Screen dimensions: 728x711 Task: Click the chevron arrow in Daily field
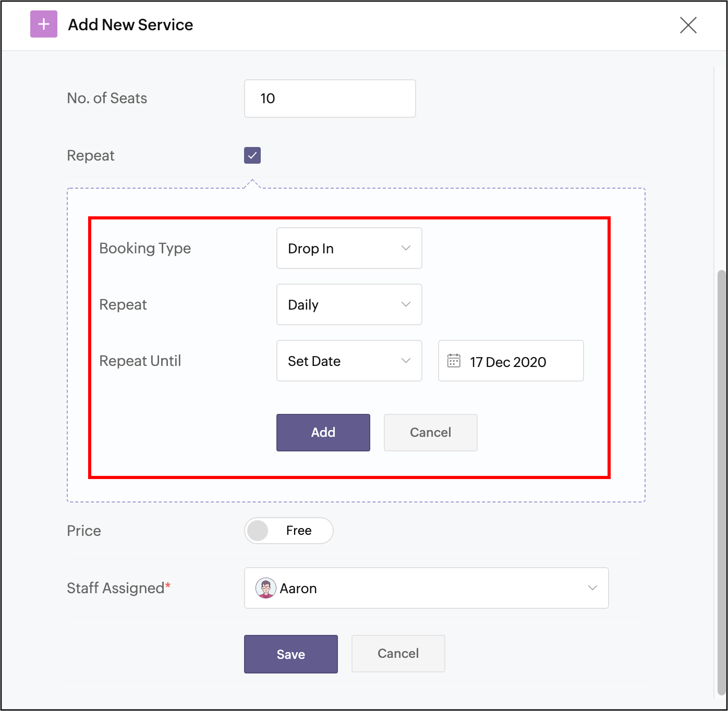[406, 304]
